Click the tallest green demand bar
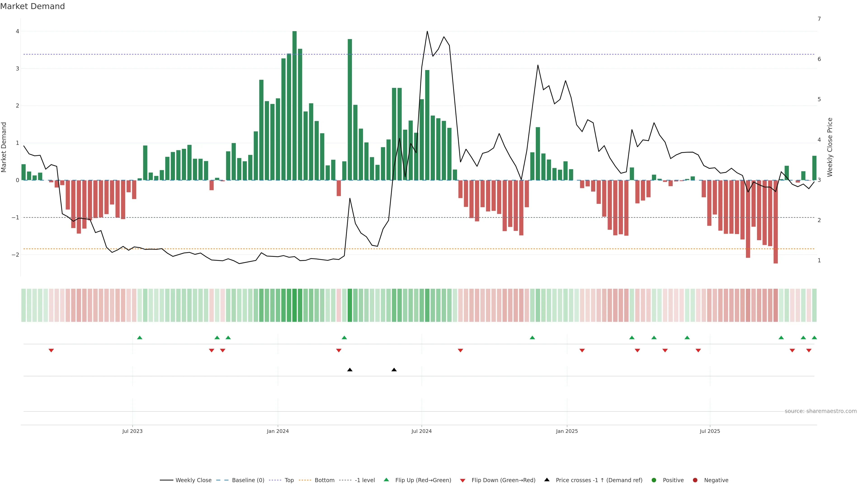 coord(295,106)
